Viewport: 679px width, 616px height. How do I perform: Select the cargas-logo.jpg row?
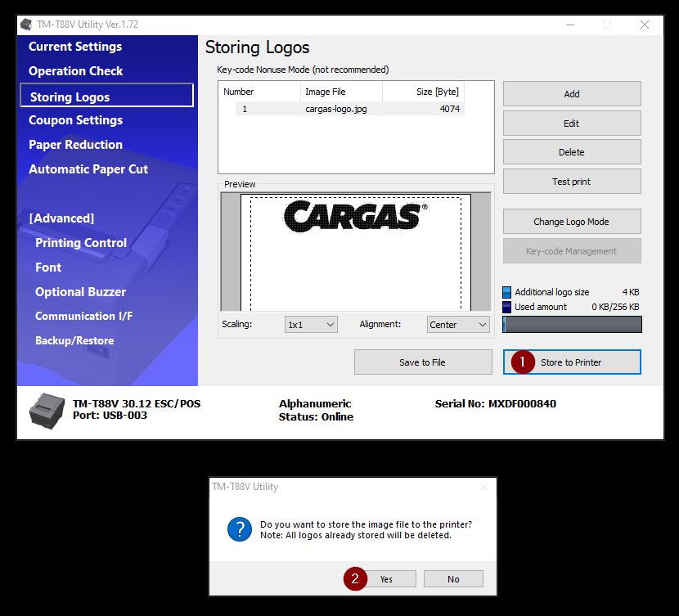[349, 109]
